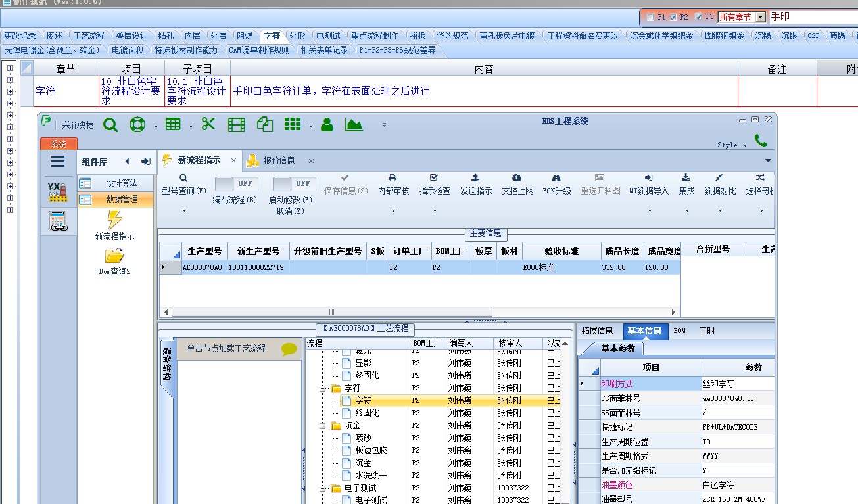Open quick access toolbar customize arrow
The width and height of the screenshot is (858, 504).
click(384, 125)
